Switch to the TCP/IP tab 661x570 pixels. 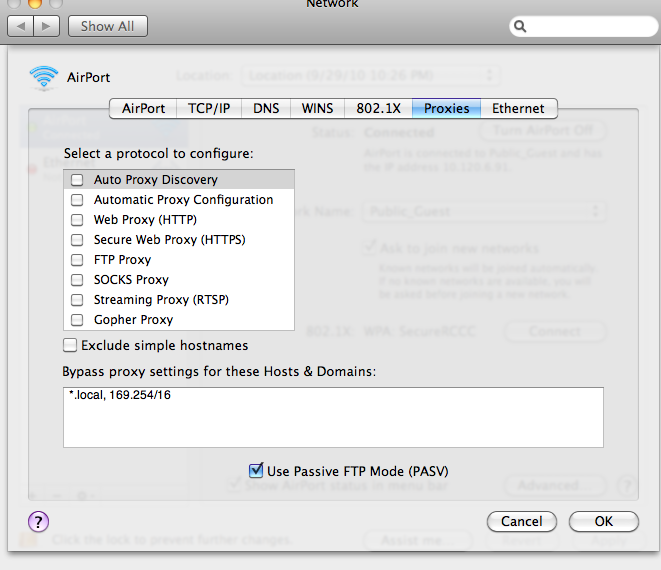pos(209,109)
